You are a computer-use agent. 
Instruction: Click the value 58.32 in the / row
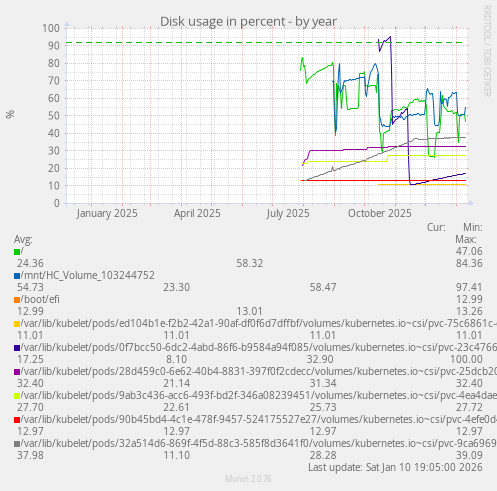250,263
